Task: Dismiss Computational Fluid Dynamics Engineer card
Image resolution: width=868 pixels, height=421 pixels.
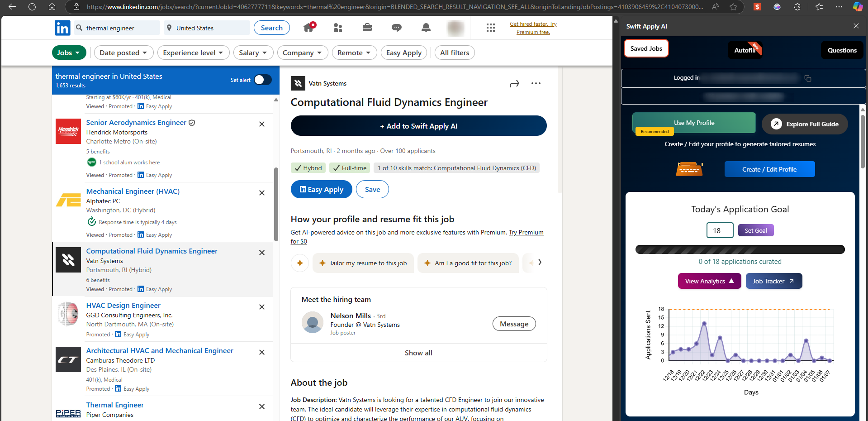Action: [262, 253]
